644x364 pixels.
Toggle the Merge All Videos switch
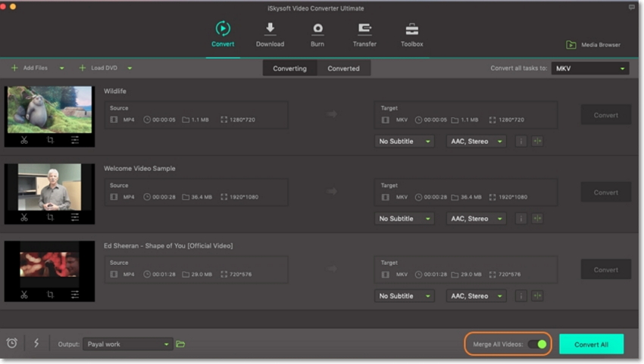pos(537,344)
